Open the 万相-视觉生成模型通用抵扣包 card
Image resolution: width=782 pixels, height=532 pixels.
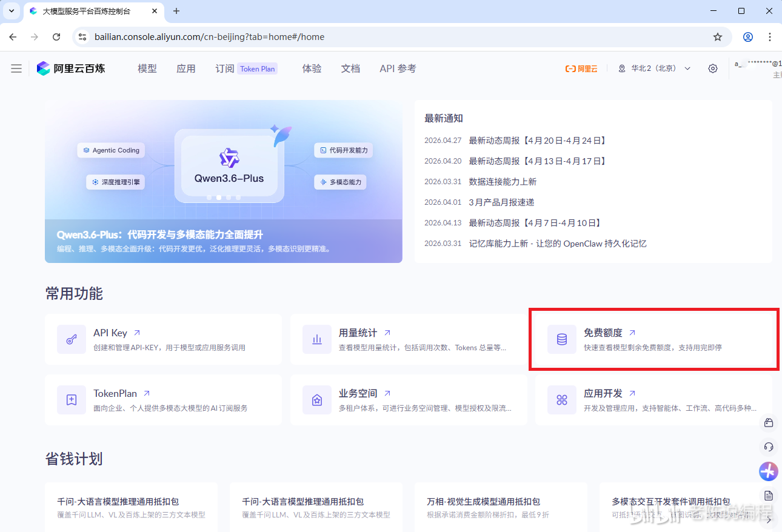point(501,507)
